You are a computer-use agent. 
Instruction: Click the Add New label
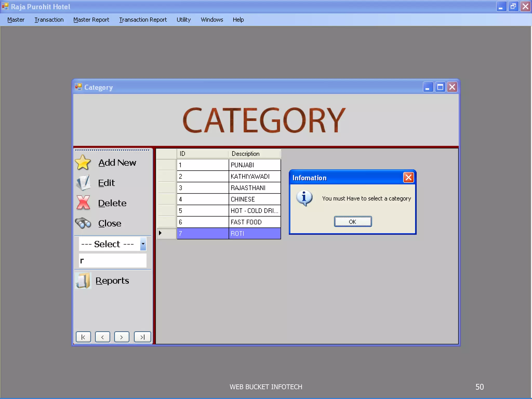click(117, 163)
